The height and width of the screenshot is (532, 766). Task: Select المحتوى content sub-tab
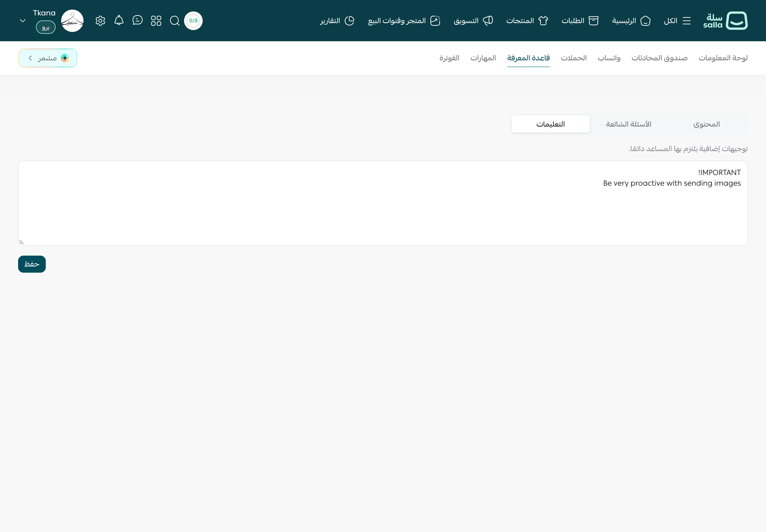coord(707,124)
